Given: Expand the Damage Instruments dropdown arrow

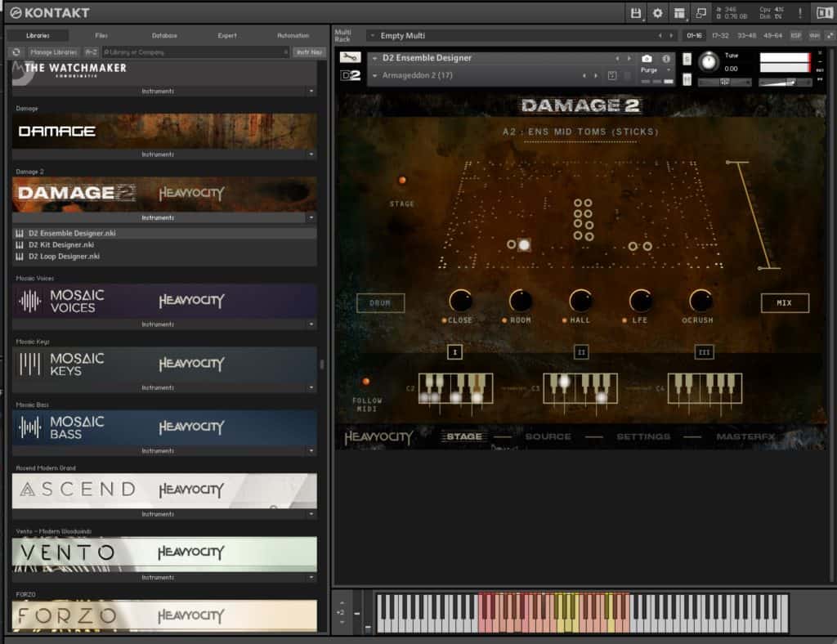Looking at the screenshot, I should coord(311,154).
